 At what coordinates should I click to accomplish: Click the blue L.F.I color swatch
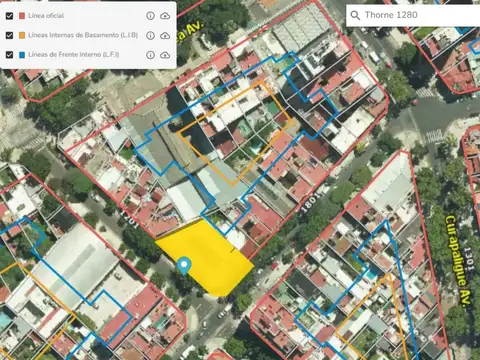click(x=22, y=55)
